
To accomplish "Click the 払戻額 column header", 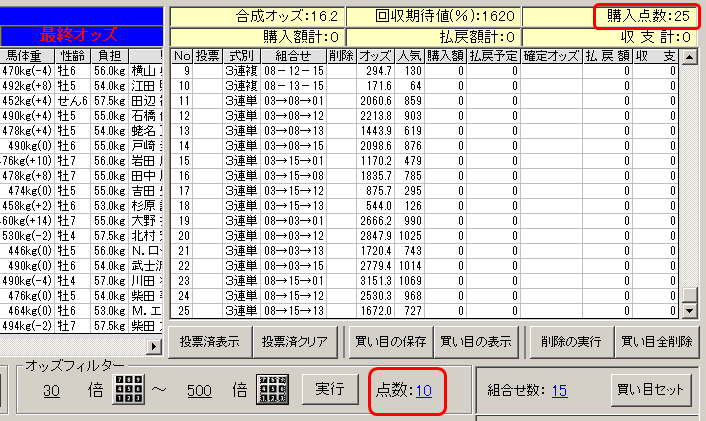I will tap(607, 56).
